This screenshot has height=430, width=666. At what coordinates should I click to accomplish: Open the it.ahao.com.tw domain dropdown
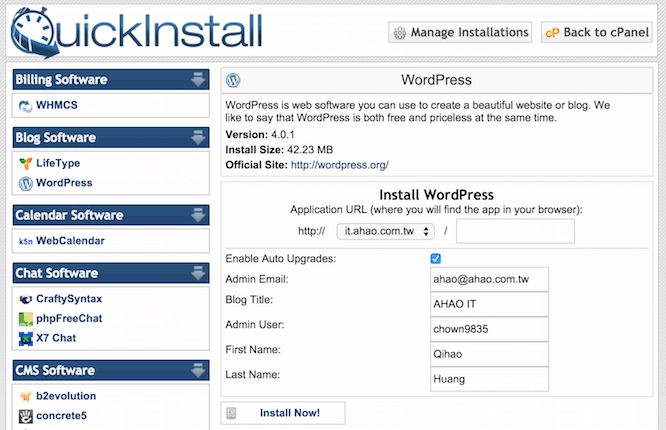[x=385, y=231]
